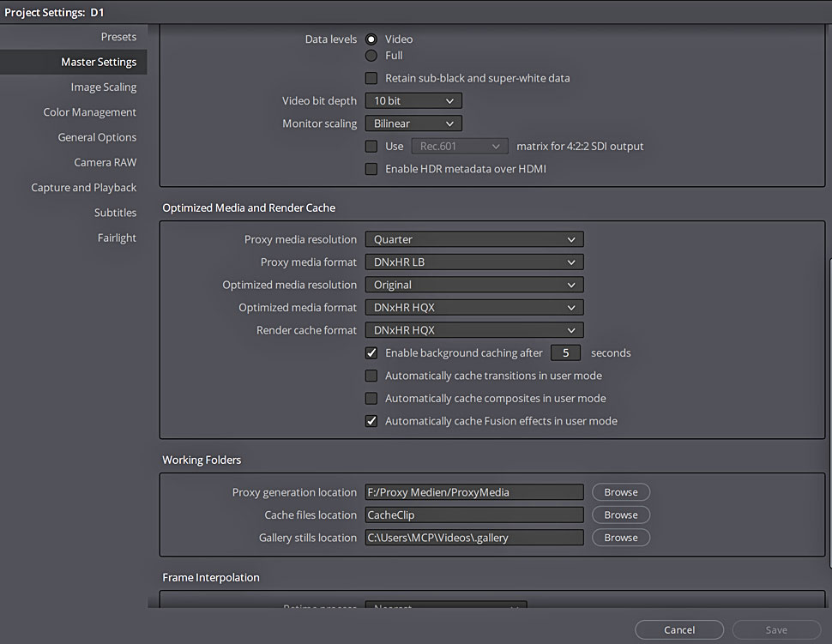Click the Frame Interpolation heading
832x644 pixels.
coord(211,578)
